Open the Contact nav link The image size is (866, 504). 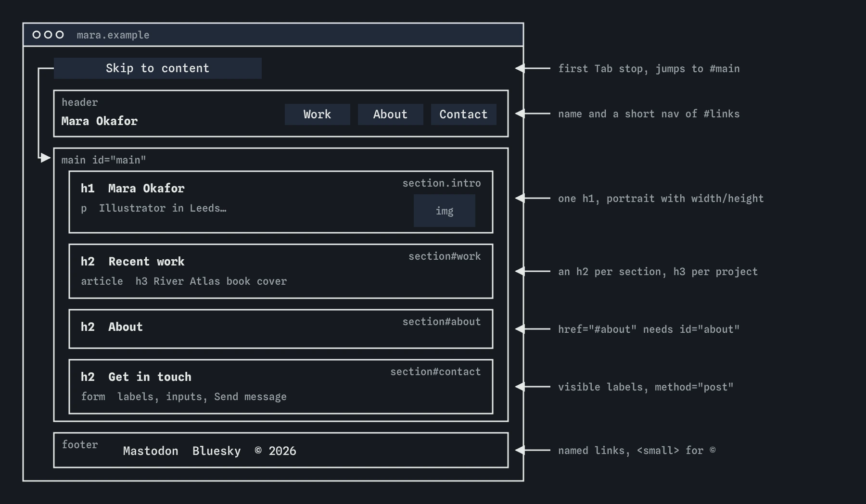464,114
